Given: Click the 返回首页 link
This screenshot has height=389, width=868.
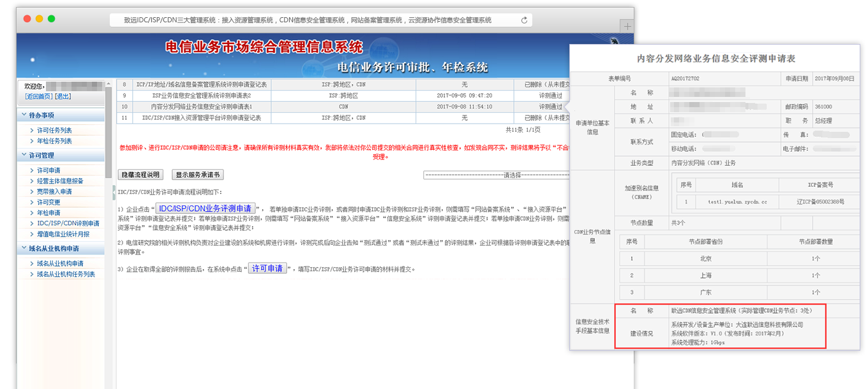Looking at the screenshot, I should (39, 96).
